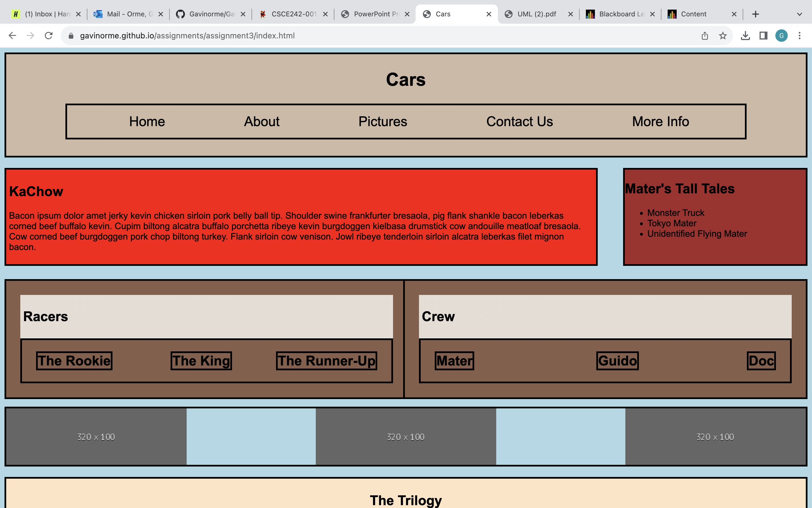Close the Mail - Orme tab
The height and width of the screenshot is (508, 812).
tap(161, 14)
